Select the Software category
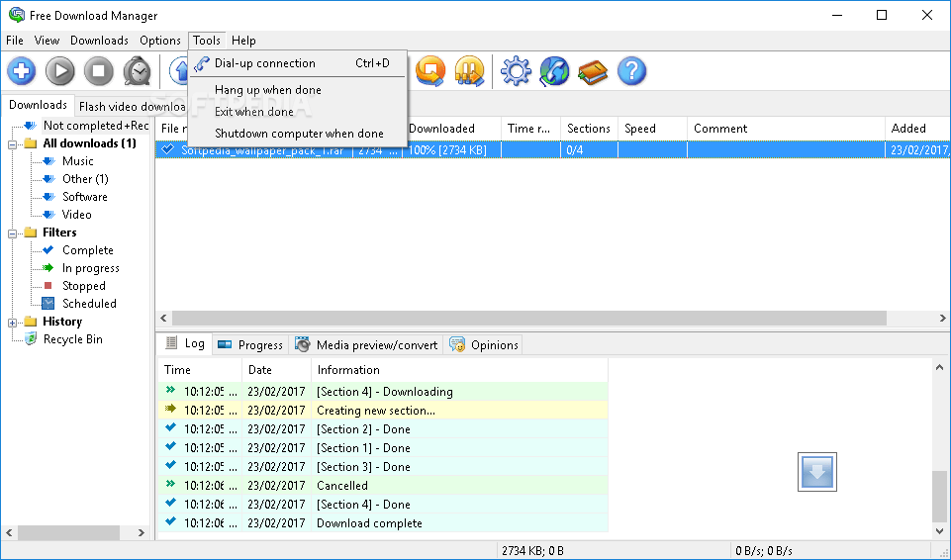The image size is (951, 560). click(x=85, y=197)
